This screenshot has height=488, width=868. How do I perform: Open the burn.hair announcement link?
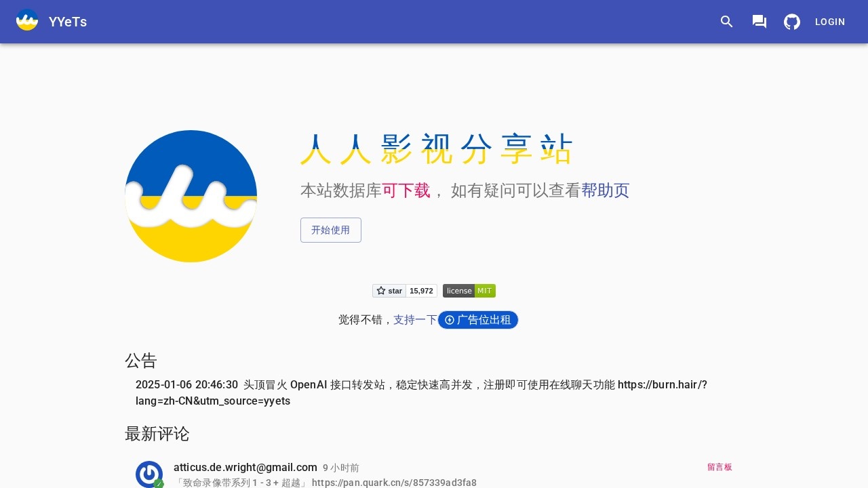click(x=421, y=393)
